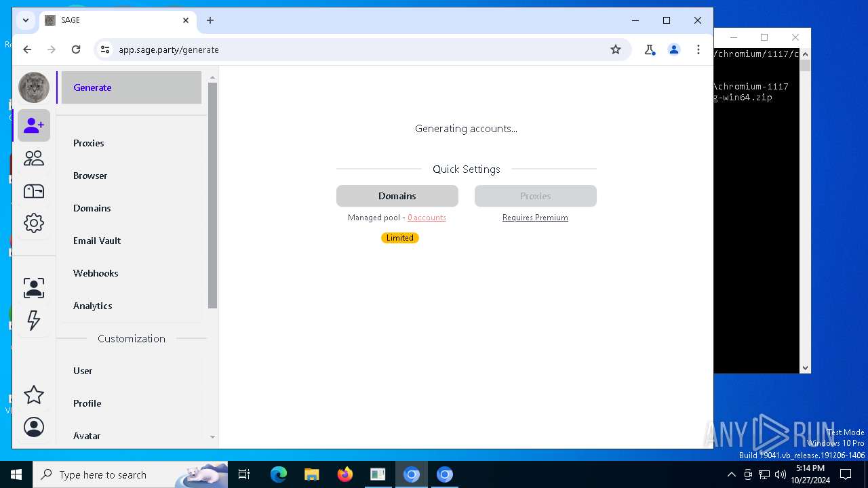
Task: Follow the Requires Premium link
Action: point(535,218)
